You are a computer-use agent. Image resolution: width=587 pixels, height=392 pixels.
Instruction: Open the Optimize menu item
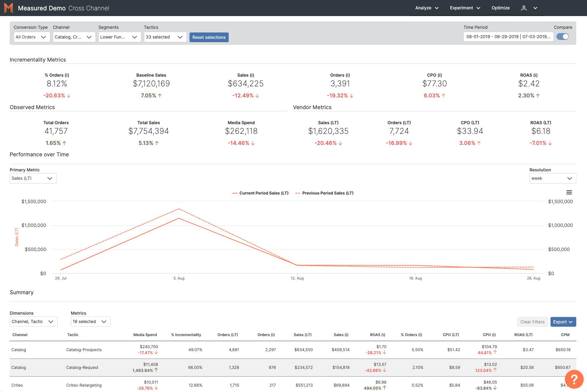click(500, 8)
